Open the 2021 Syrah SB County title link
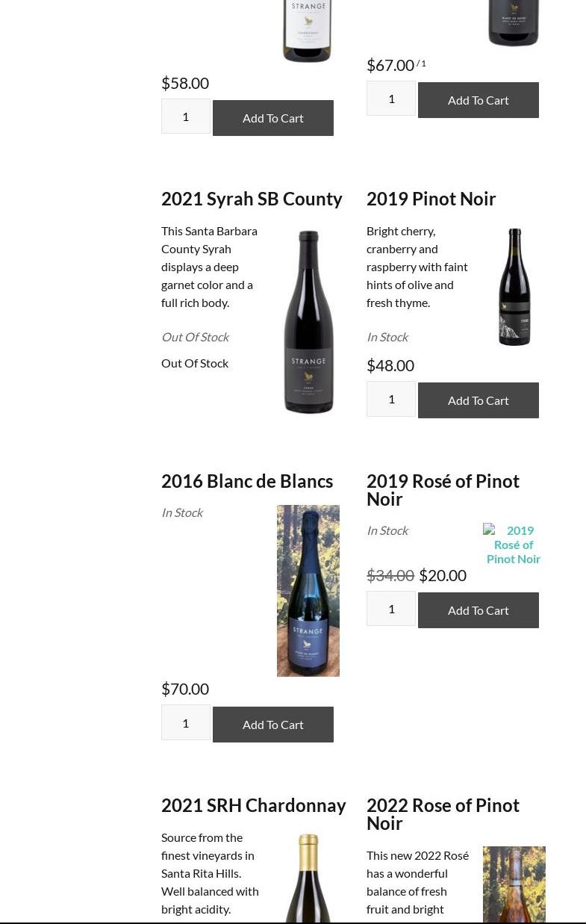This screenshot has width=586, height=924. pos(252,199)
